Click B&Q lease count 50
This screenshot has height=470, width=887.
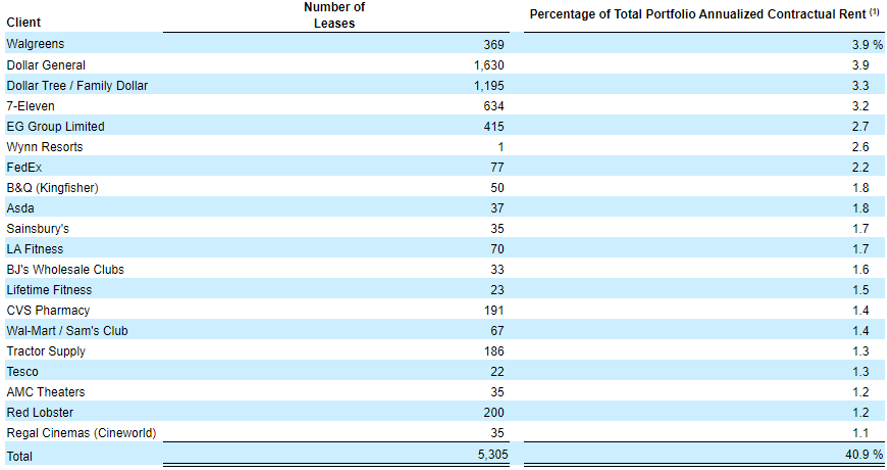[x=497, y=187]
